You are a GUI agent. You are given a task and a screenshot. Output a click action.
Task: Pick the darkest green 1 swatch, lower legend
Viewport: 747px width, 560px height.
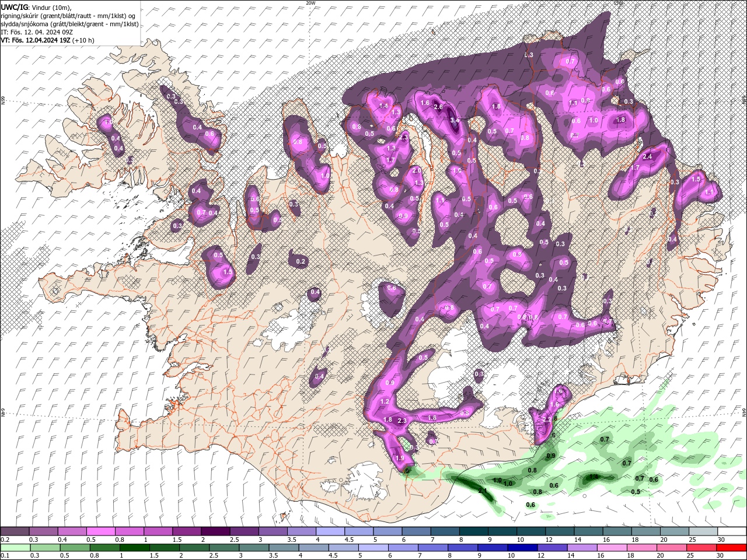tap(135, 548)
